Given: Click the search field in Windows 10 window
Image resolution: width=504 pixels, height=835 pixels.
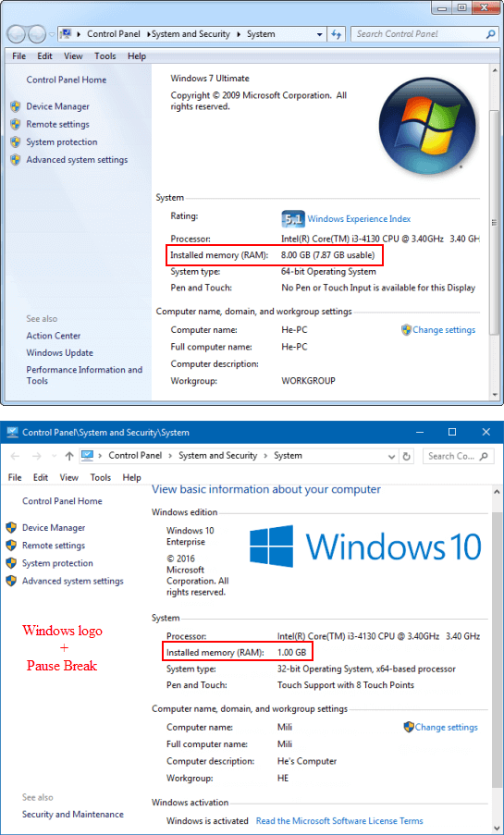Looking at the screenshot, I should [458, 457].
